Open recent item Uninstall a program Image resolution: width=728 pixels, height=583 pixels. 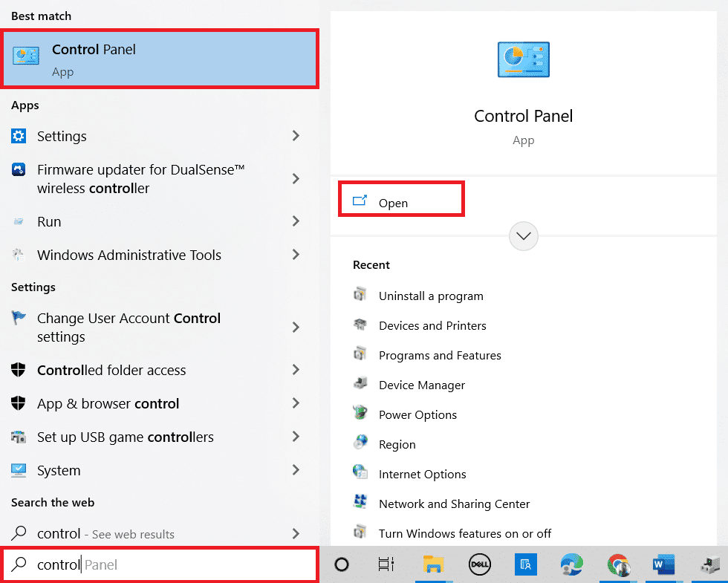(x=431, y=296)
